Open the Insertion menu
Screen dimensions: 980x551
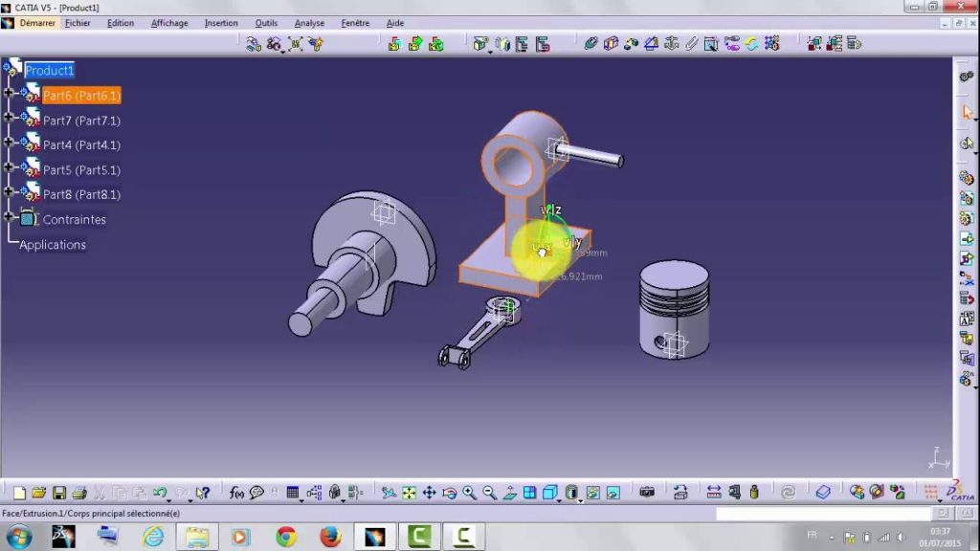tap(221, 23)
